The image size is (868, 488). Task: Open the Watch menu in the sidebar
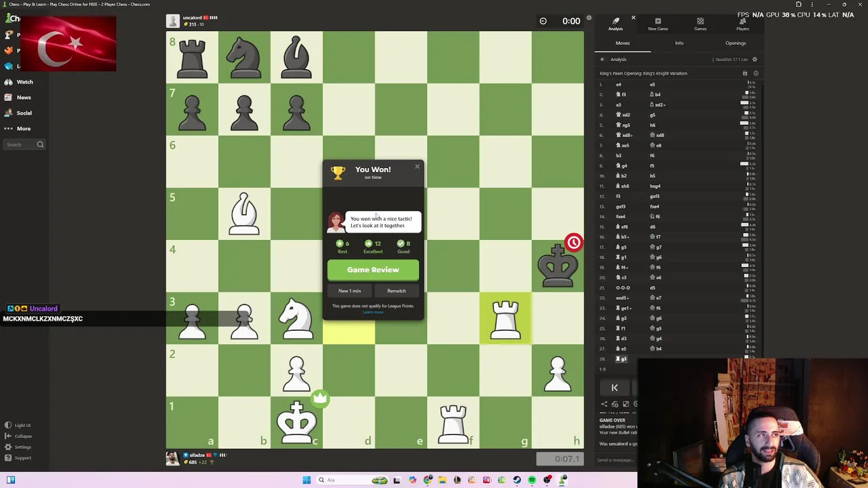click(24, 82)
